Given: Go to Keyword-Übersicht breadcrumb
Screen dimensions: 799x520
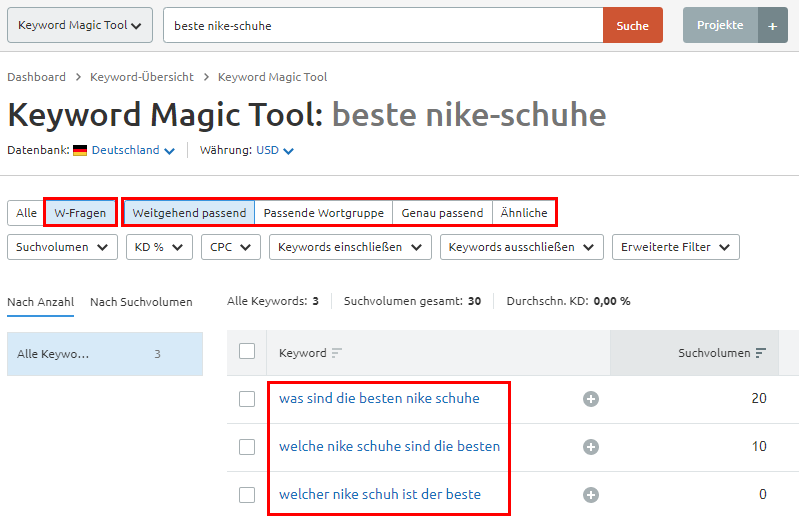Looking at the screenshot, I should click(142, 77).
